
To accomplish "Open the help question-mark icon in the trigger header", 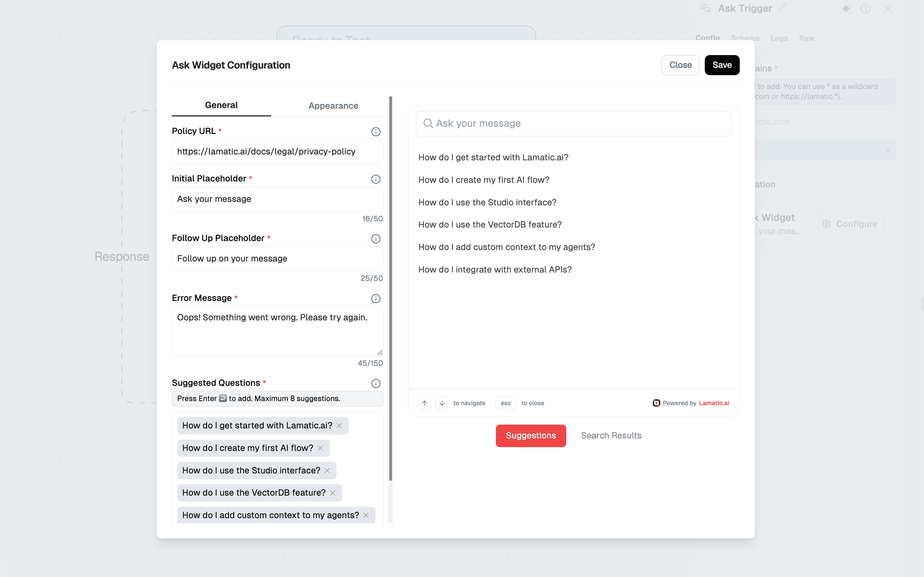I will (x=865, y=8).
